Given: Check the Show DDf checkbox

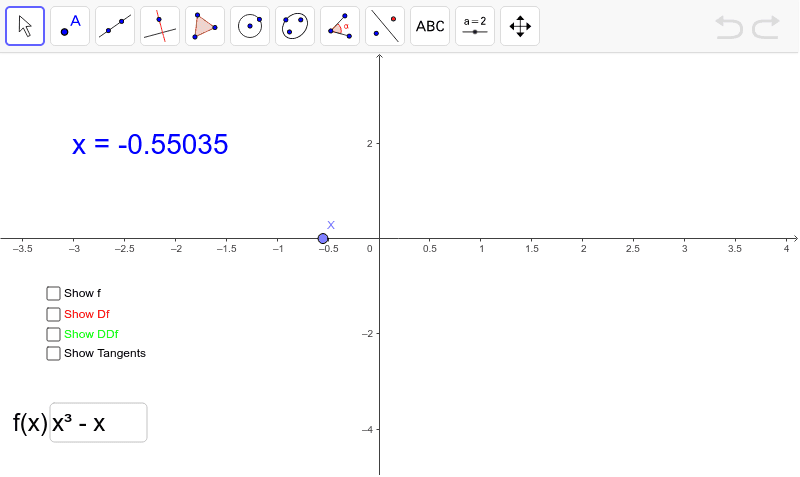Looking at the screenshot, I should [53, 334].
